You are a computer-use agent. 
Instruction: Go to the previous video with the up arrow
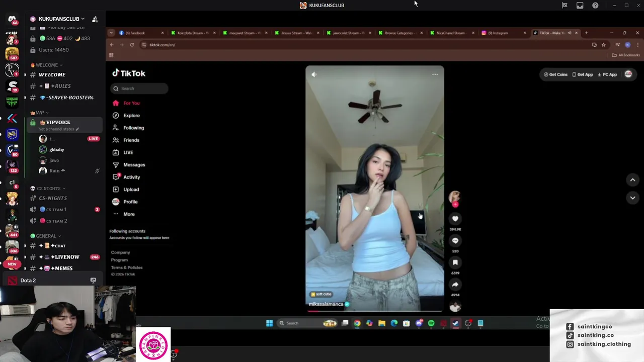click(633, 180)
